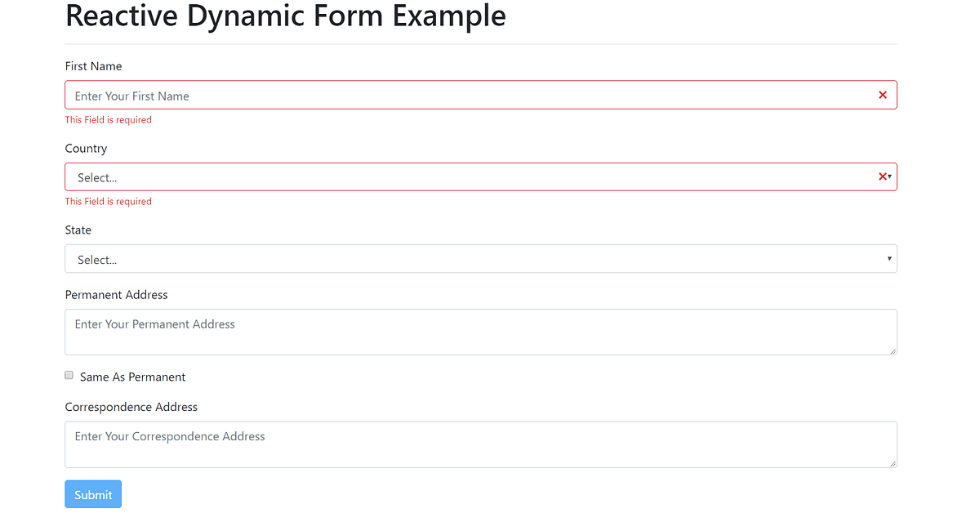Click the dropdown caret icon on Country select

pos(889,177)
